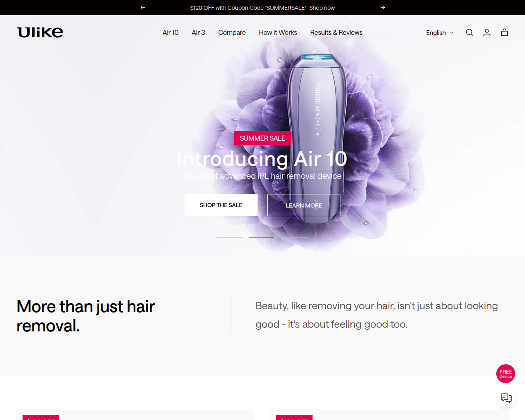The height and width of the screenshot is (420, 525).
Task: Expand the English language dropdown
Action: (x=440, y=33)
